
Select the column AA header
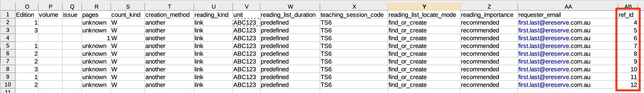tap(568, 7)
